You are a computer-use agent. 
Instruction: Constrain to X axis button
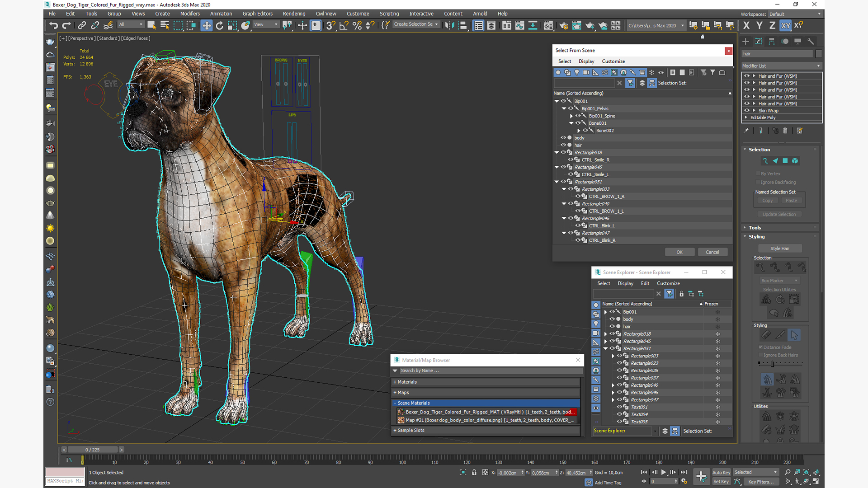(746, 25)
